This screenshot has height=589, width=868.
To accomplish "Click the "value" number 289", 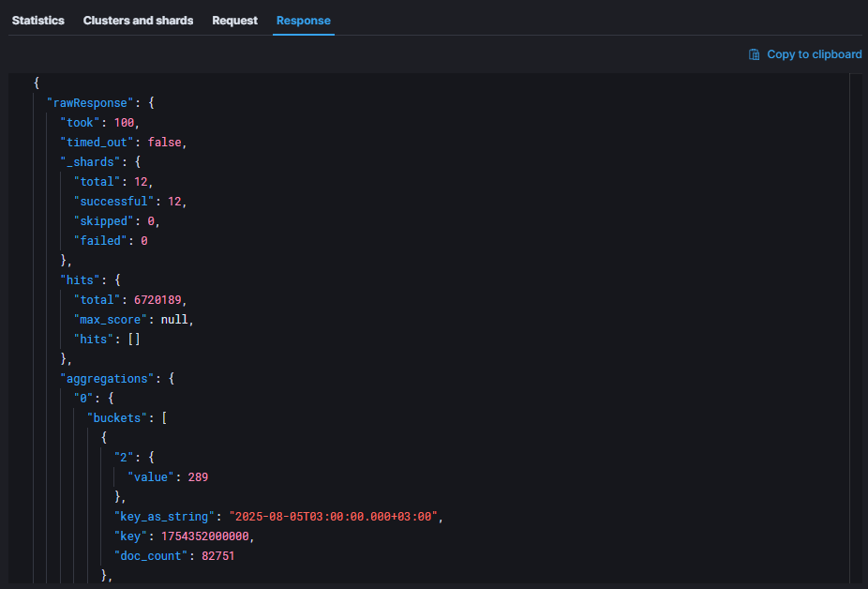I will (198, 477).
